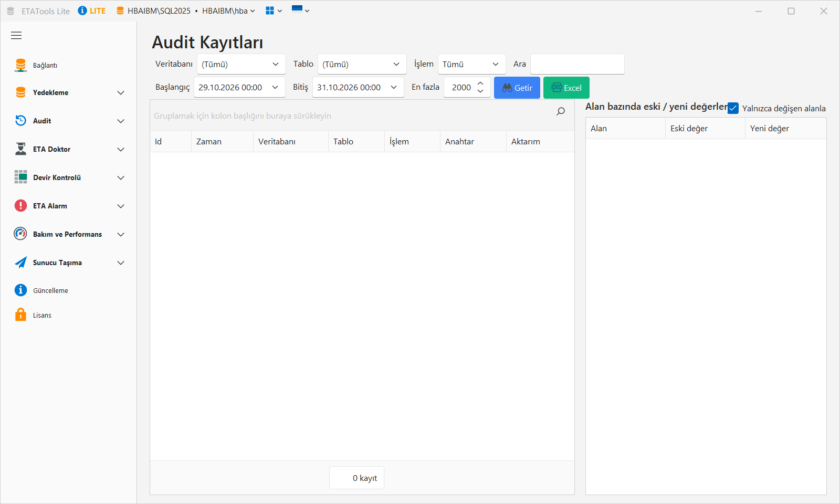
Task: Click the HBAIBM\SQL2025 server icon
Action: pos(120,10)
